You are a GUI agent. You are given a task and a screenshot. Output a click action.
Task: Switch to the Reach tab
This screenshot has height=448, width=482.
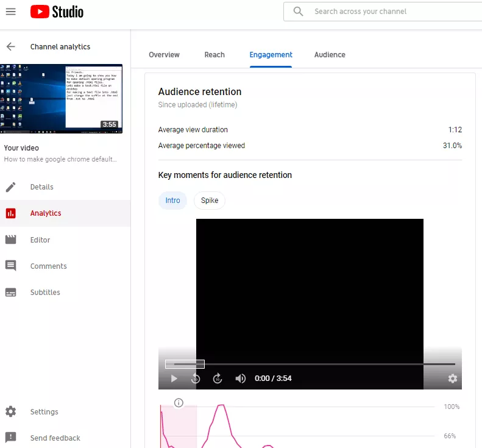[x=214, y=55]
